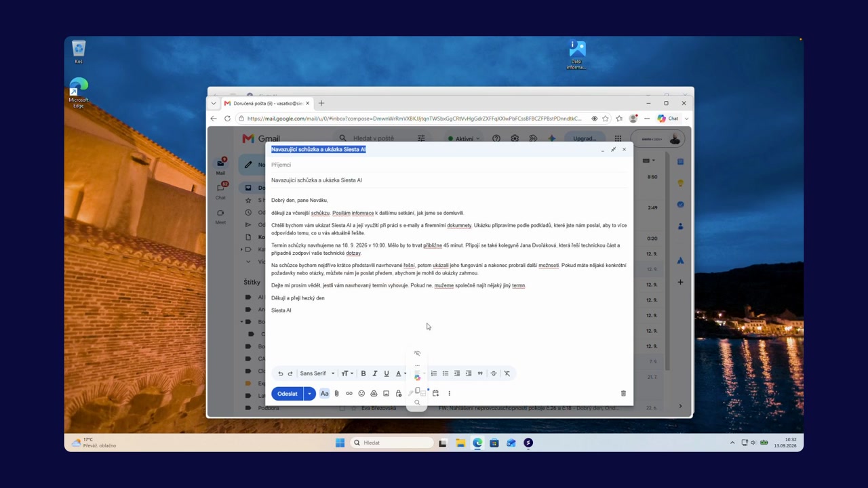Open the Aktivní status dropdown in Gmail
This screenshot has width=868, height=488.
pos(463,138)
